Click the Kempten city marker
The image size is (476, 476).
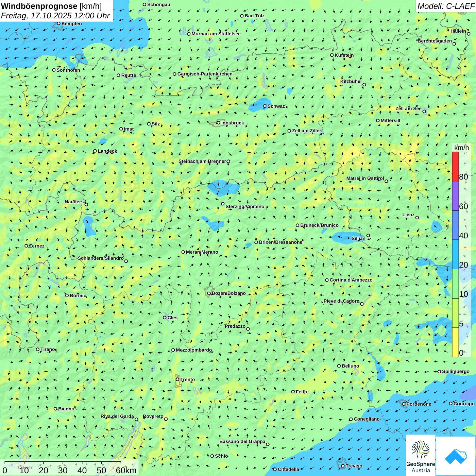tap(58, 23)
